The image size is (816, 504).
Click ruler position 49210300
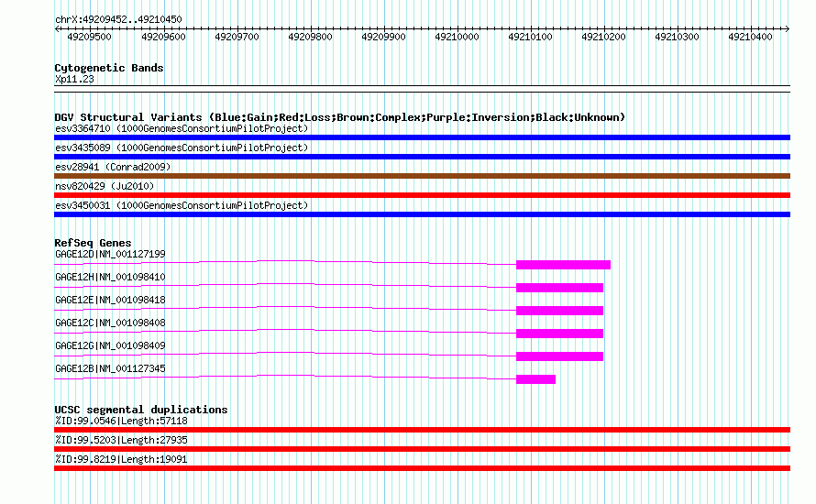[677, 37]
